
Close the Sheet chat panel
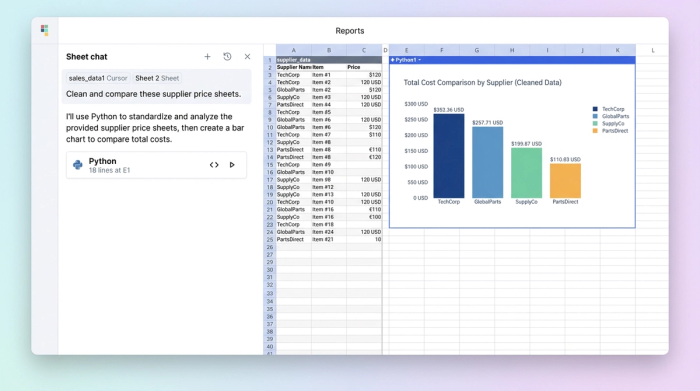coord(247,57)
